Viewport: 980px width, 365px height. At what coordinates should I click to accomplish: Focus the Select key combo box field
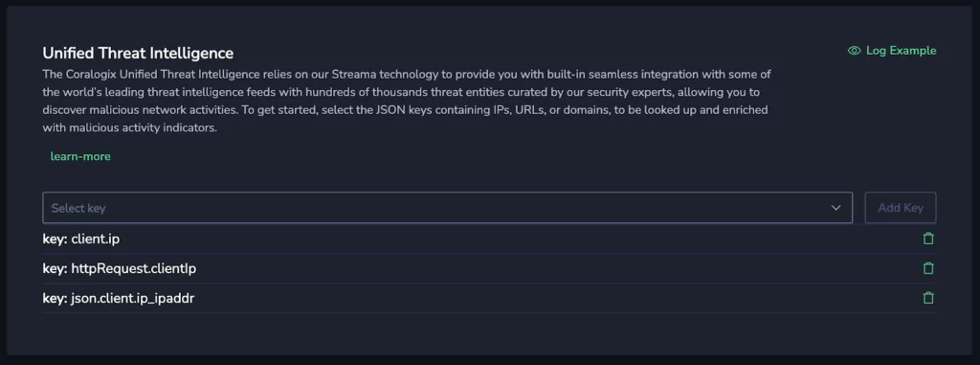(448, 208)
